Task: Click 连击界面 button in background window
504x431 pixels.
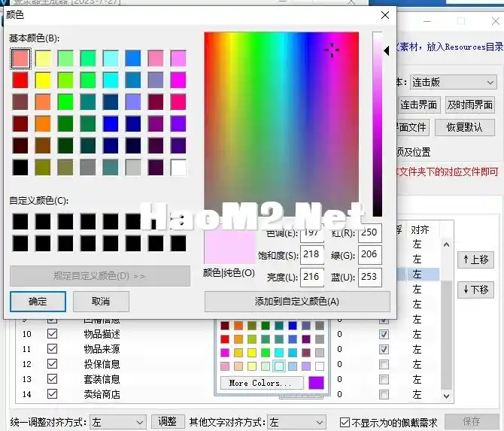Action: point(418,105)
